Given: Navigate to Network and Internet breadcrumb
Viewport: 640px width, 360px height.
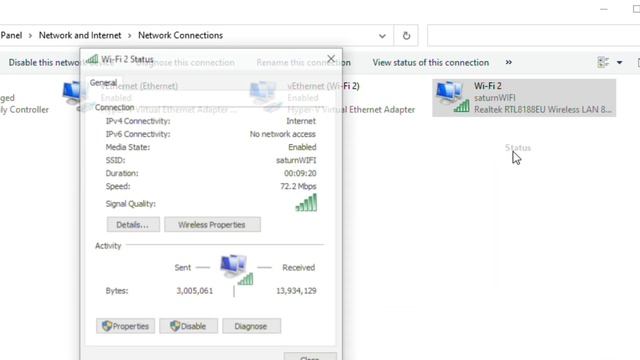Looking at the screenshot, I should tap(80, 36).
